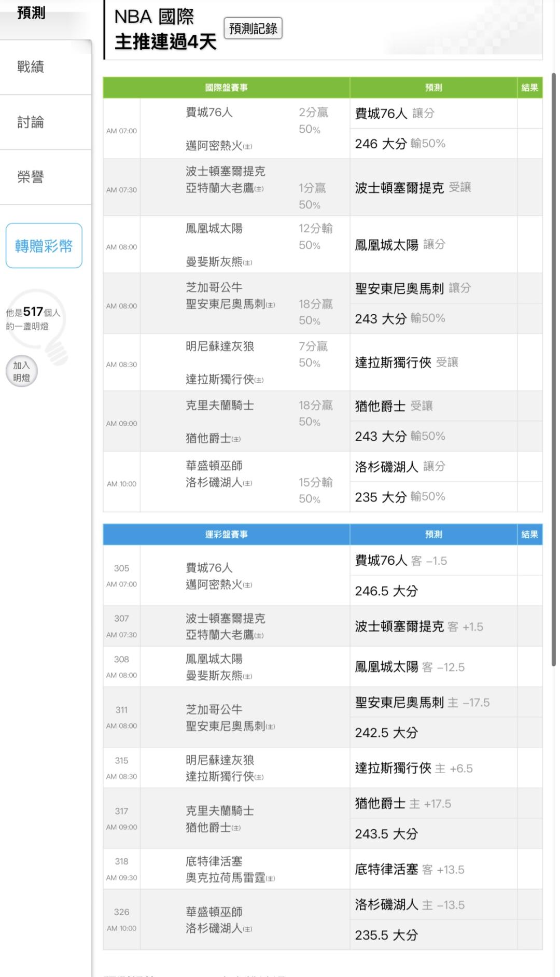The width and height of the screenshot is (560, 977).
Task: Select 邁阿密熱火 in the international table
Action: tap(219, 146)
